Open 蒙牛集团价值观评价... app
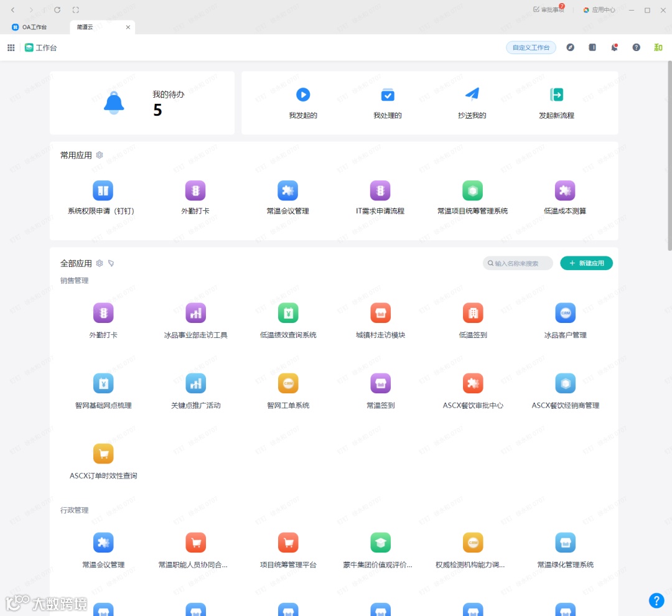This screenshot has width=672, height=616. [x=381, y=543]
